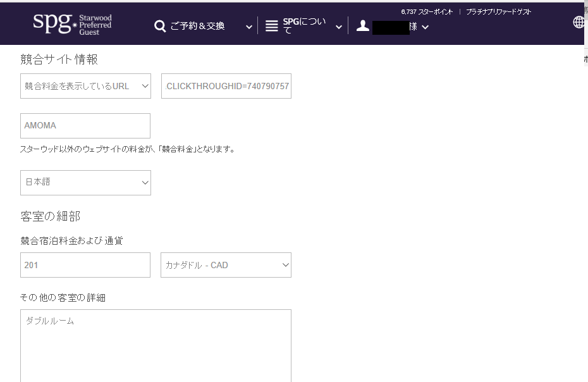588x382 pixels.
Task: Click the AMOMA site name field
Action: tap(85, 126)
